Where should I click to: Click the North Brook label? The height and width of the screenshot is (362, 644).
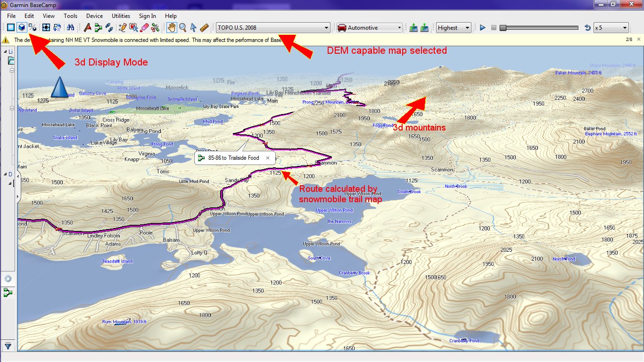pyautogui.click(x=456, y=187)
